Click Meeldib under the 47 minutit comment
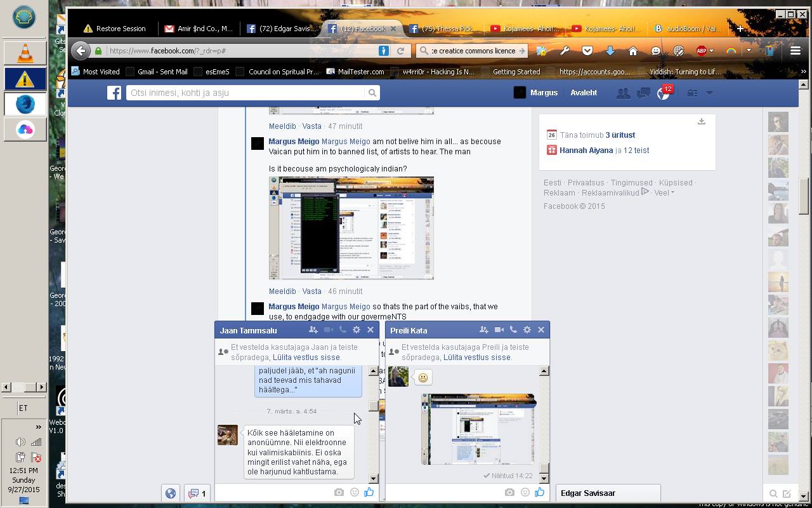Screen dimensions: 812x508 (282, 126)
